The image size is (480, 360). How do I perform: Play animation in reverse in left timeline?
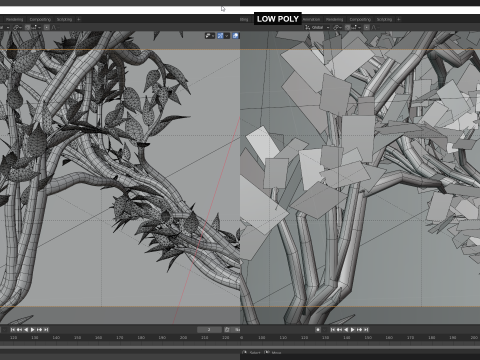click(x=26, y=330)
